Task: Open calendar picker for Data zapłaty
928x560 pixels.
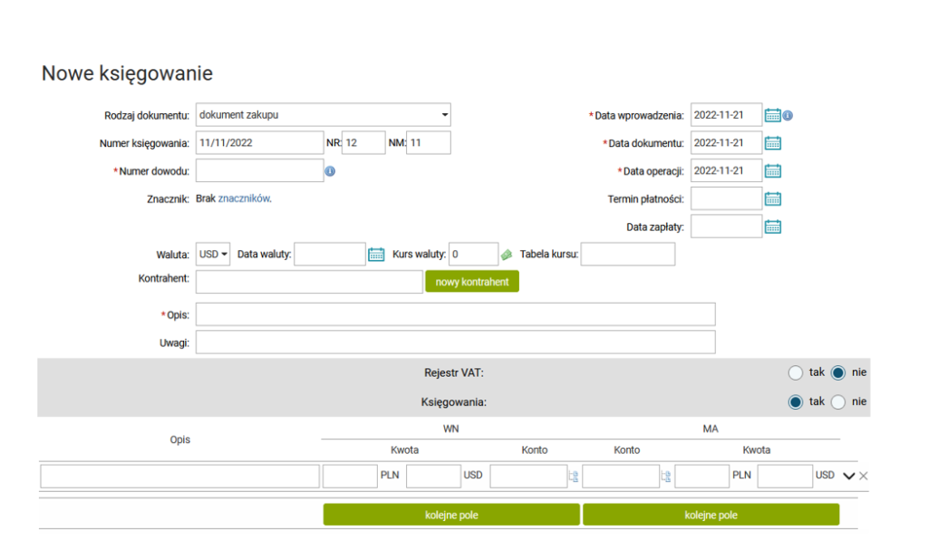Action: [x=772, y=227]
